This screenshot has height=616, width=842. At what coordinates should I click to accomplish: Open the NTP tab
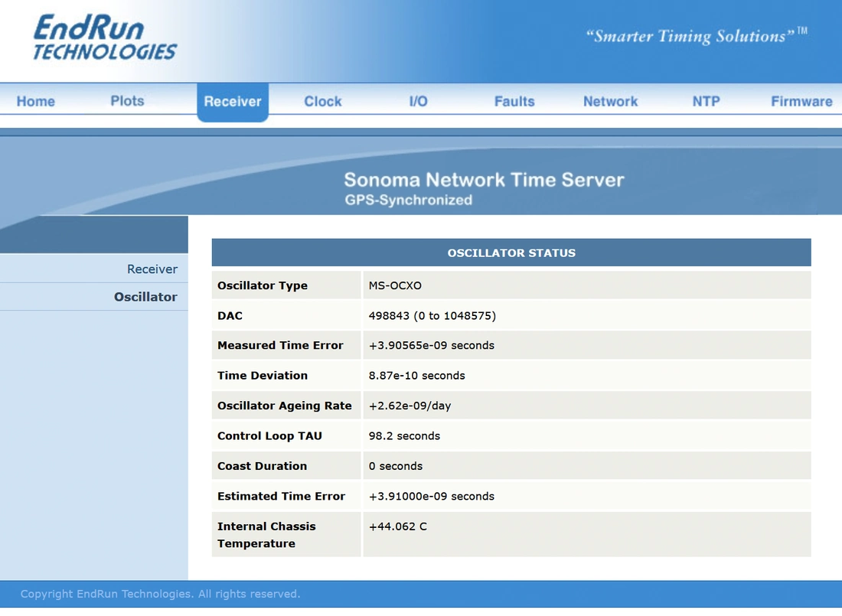click(x=707, y=101)
